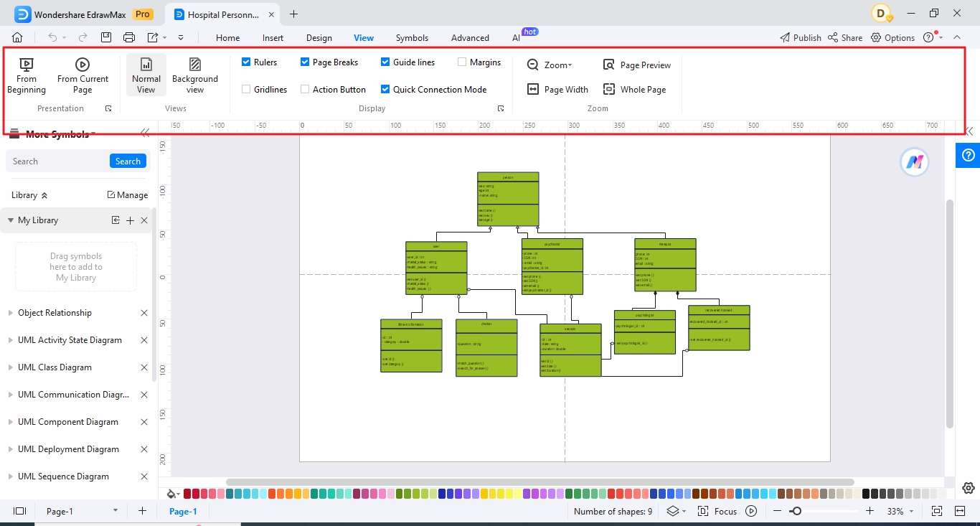Import symbols icon in My Library row
Viewport: 980px width, 526px height.
pos(116,220)
